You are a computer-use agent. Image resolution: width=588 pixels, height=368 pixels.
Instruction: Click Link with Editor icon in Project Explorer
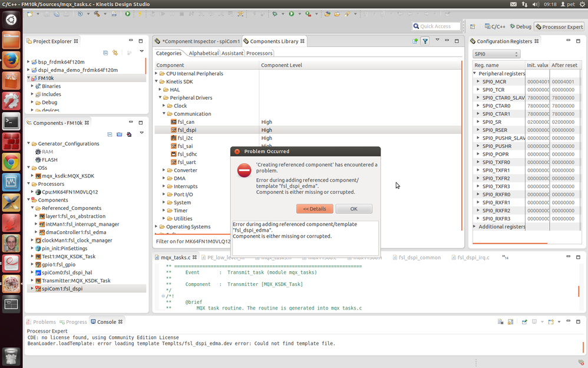115,53
